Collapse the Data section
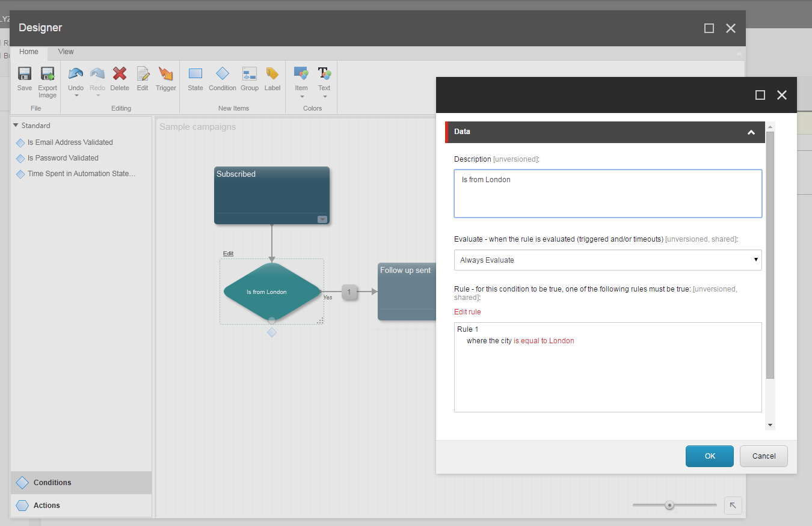 coord(751,132)
